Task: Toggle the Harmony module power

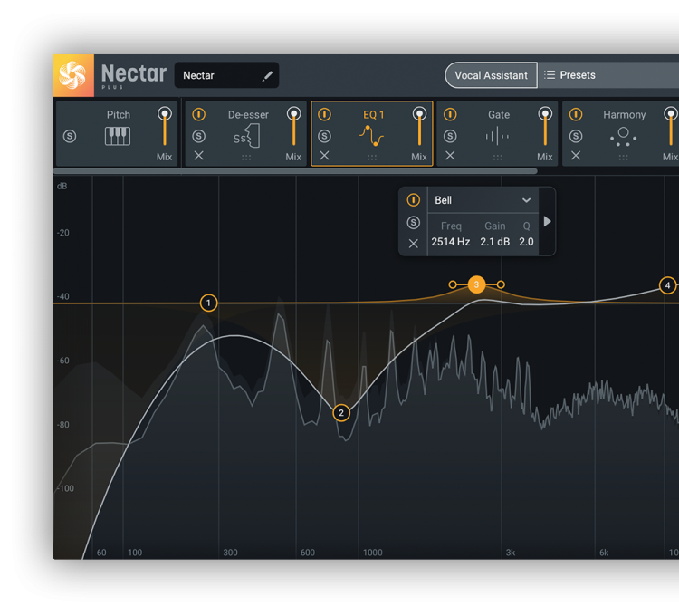Action: click(576, 114)
